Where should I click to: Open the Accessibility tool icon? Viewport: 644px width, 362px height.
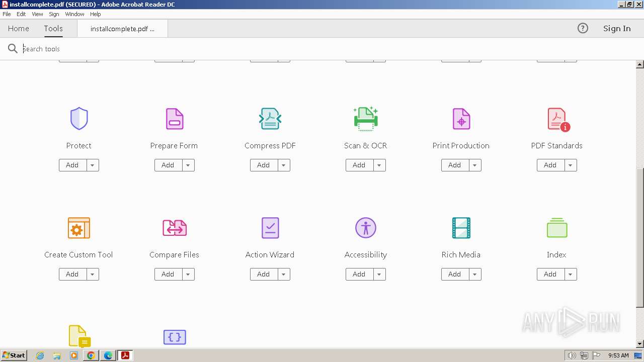click(x=366, y=228)
